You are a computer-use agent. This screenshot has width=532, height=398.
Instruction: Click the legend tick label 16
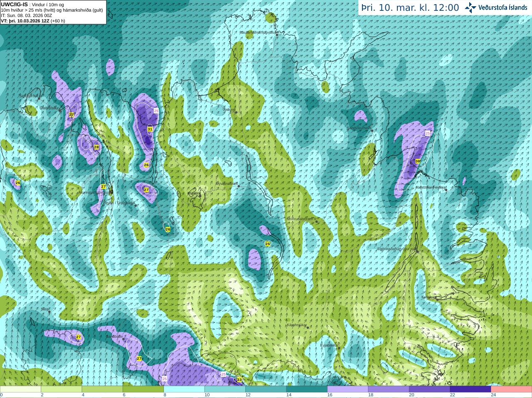[x=330, y=395]
